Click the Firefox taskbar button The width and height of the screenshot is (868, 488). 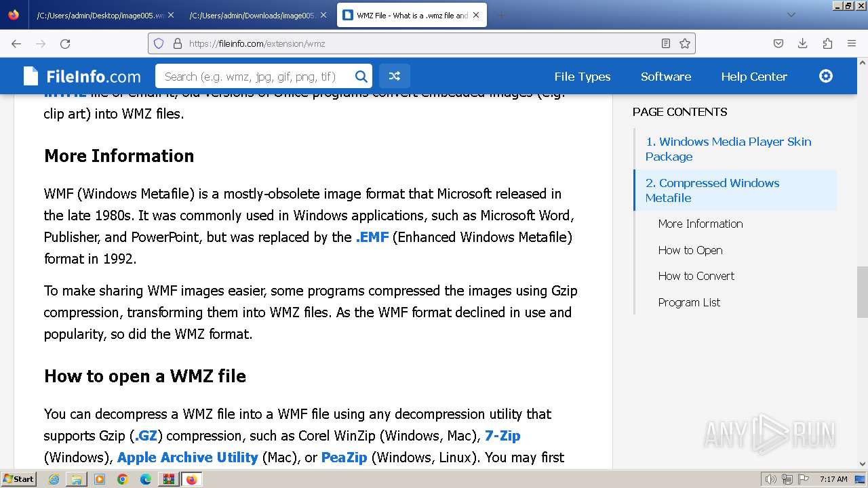pos(191,479)
